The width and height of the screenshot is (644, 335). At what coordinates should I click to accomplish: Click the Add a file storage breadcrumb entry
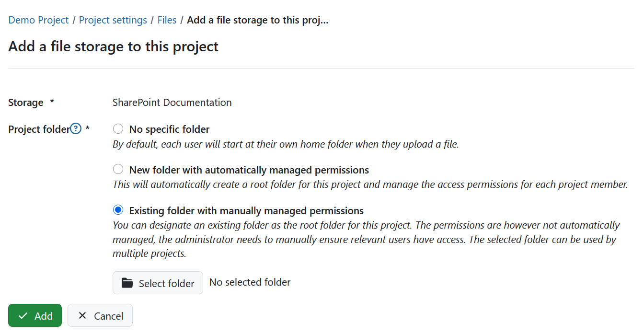[x=257, y=20]
